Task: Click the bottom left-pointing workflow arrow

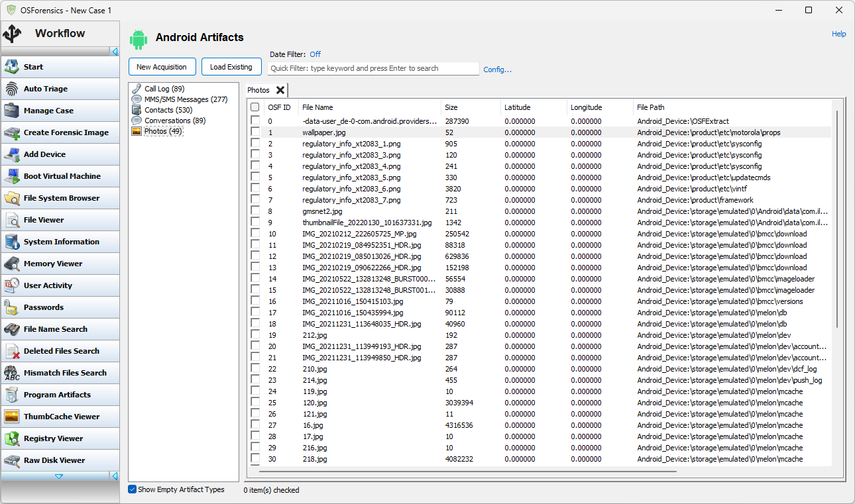Action: (115, 476)
